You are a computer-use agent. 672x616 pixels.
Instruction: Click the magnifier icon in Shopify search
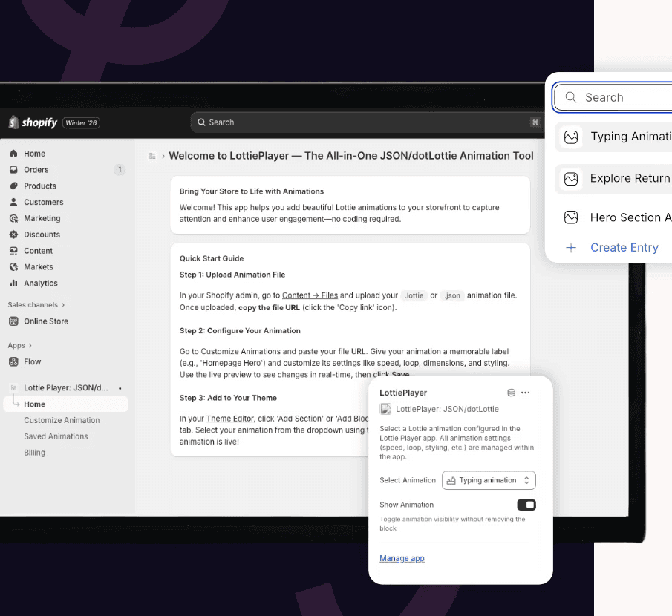tap(201, 122)
